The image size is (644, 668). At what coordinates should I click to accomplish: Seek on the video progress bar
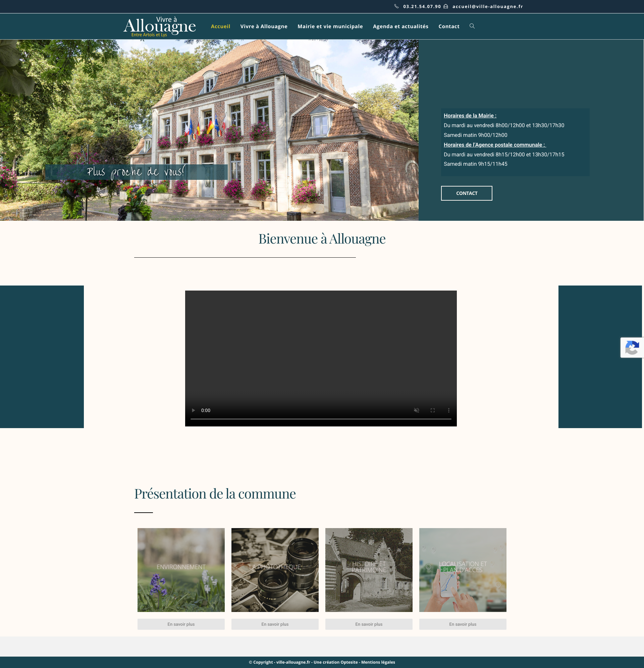click(x=321, y=419)
